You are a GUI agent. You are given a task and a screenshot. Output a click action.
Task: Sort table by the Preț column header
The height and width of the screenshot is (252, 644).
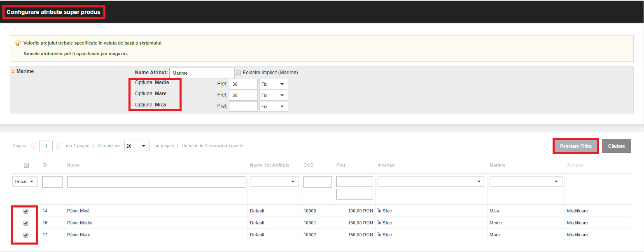[x=341, y=165]
